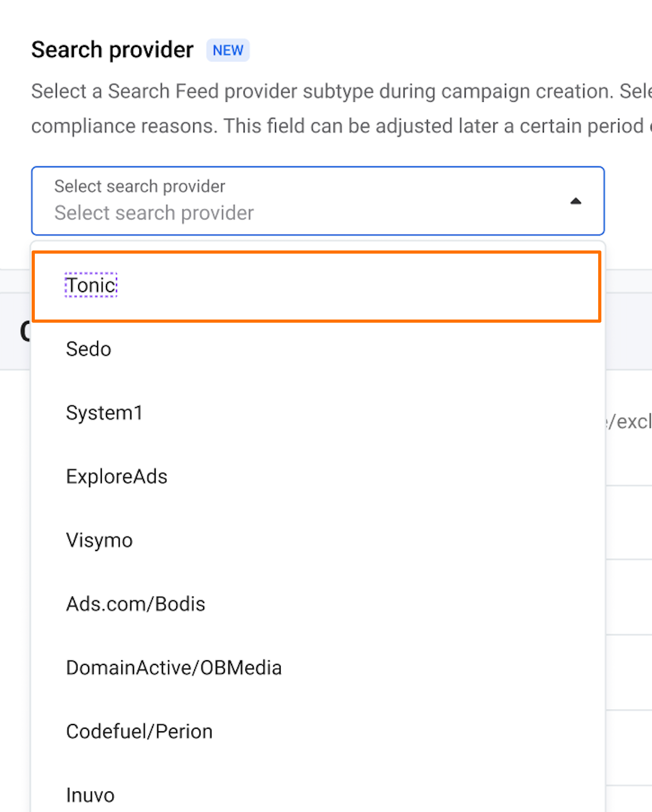Pick DomainActive/OBMedia from the list
The image size is (652, 812).
pos(174,668)
